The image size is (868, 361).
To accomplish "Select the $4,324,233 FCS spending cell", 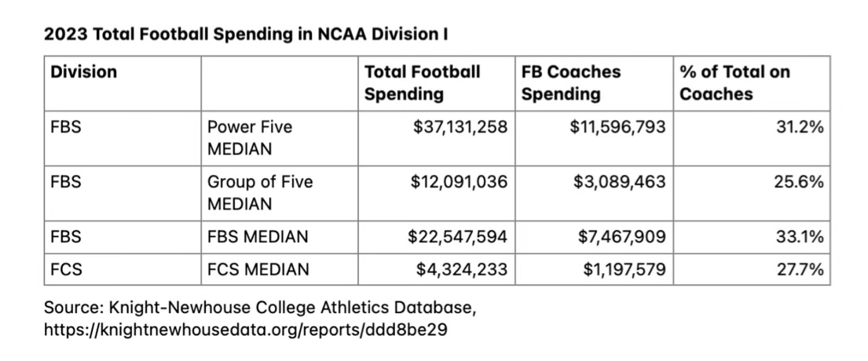I will [462, 269].
